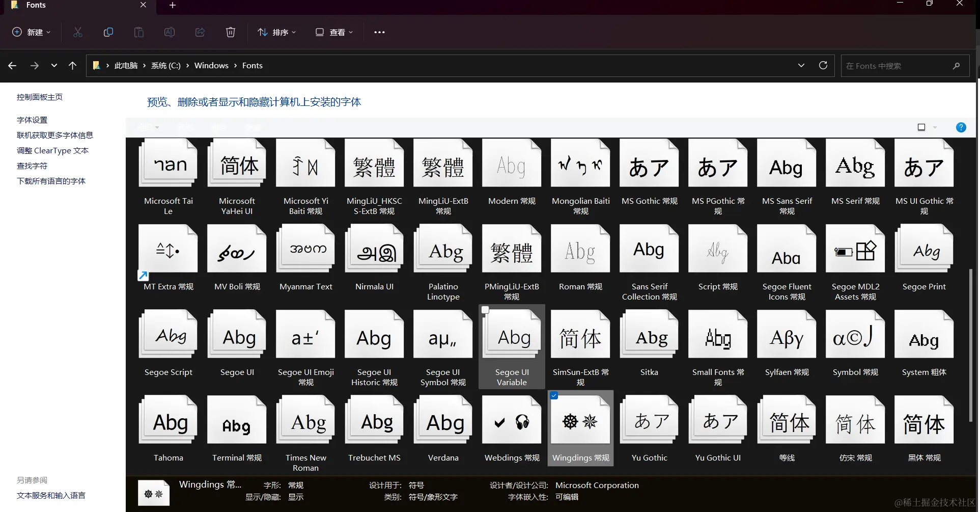
Task: Expand the address bar history dropdown
Action: click(x=801, y=65)
